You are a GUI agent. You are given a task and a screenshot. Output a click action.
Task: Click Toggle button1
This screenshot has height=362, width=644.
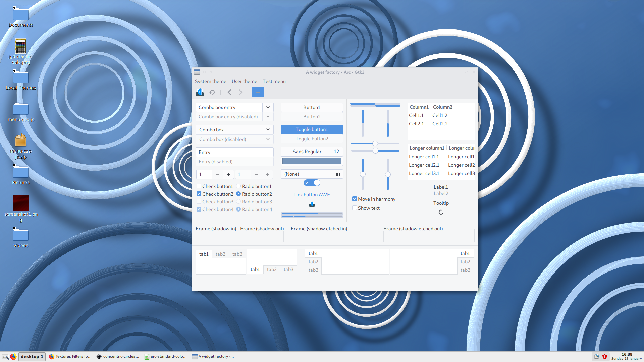coord(312,129)
